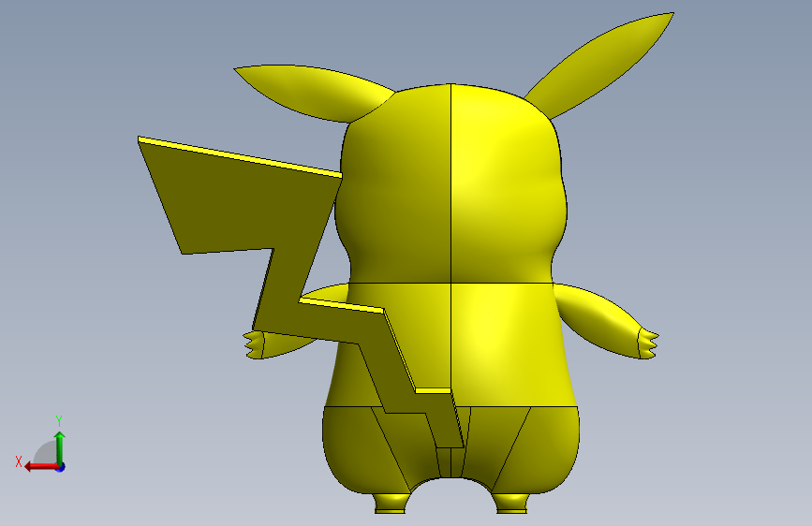Select the model's right foot at the bottom
The image size is (812, 526).
[x=511, y=504]
